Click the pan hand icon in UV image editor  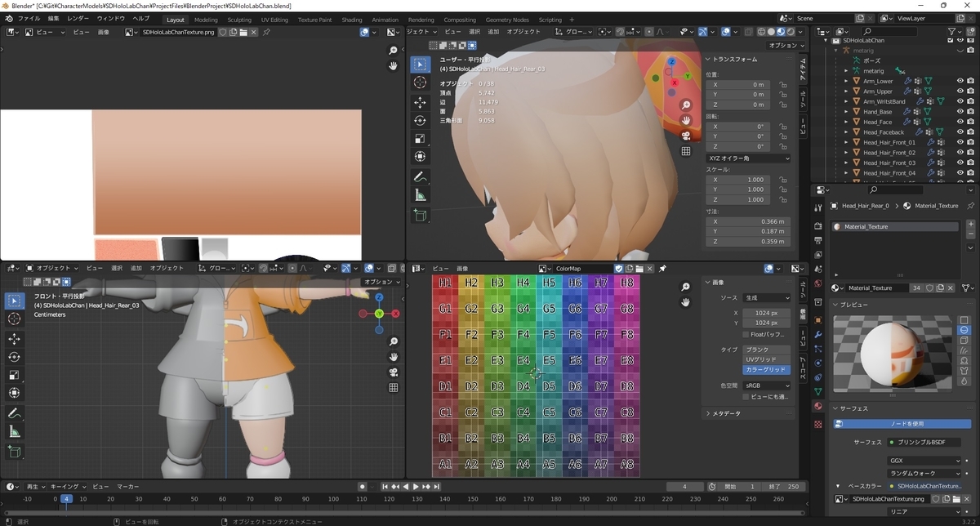(394, 65)
